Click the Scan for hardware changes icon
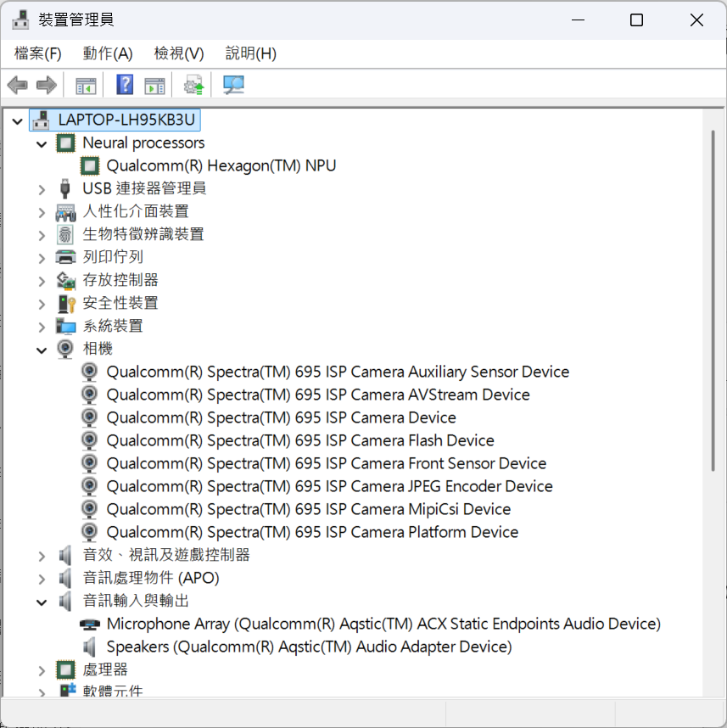The image size is (727, 728). 233,85
